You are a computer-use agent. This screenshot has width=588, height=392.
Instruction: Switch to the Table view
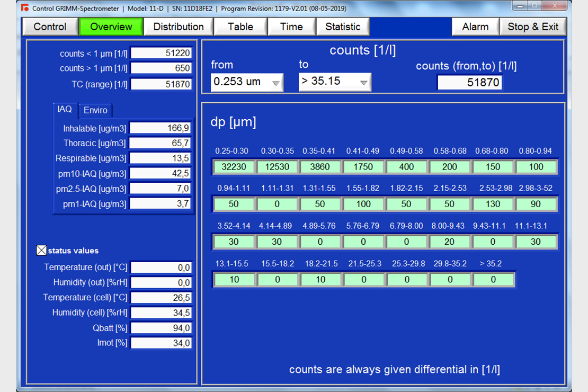[240, 26]
